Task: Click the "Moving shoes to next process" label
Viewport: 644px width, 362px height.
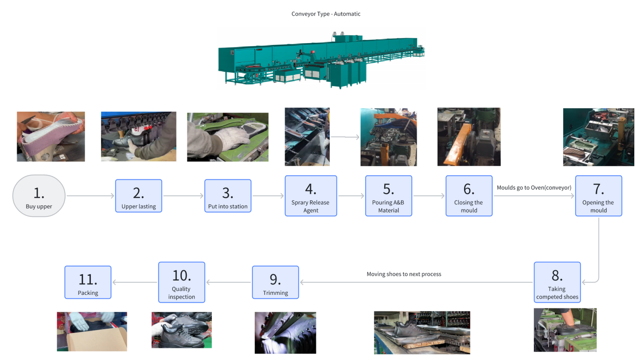Action: pyautogui.click(x=404, y=274)
